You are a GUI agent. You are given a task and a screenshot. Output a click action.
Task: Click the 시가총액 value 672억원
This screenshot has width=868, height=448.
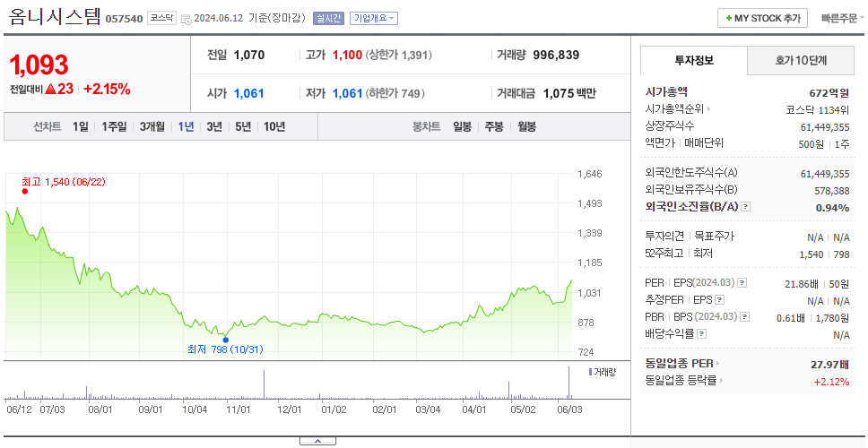pyautogui.click(x=829, y=93)
